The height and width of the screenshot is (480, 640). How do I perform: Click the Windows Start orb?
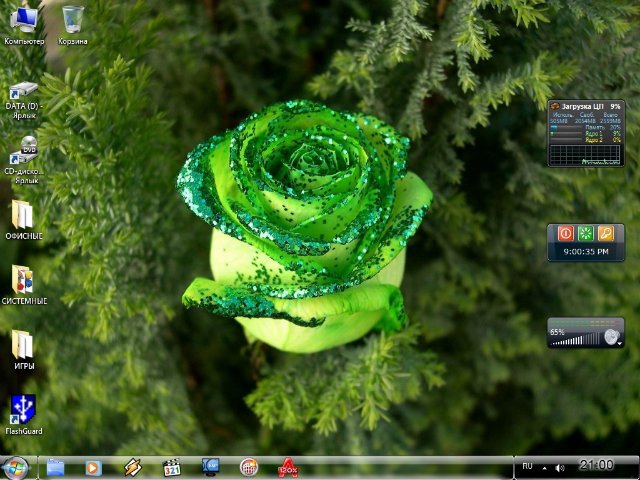pos(16,466)
